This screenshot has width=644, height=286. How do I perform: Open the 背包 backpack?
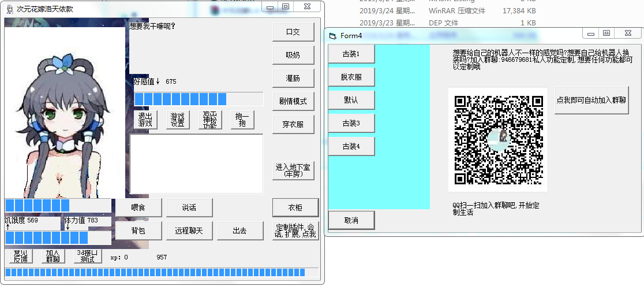pos(138,231)
